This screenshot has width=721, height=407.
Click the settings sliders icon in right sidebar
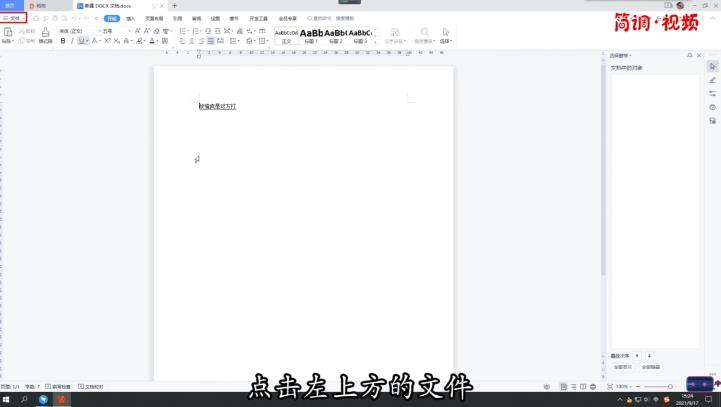713,93
